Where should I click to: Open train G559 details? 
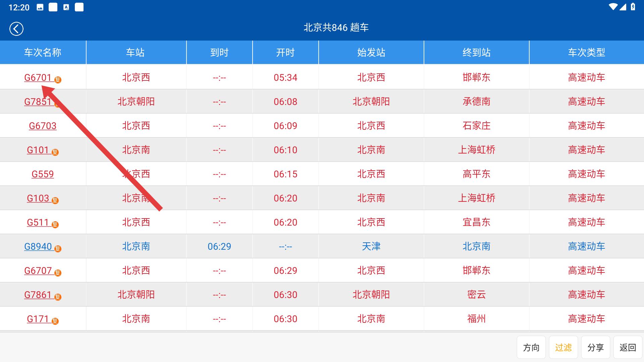tap(43, 174)
